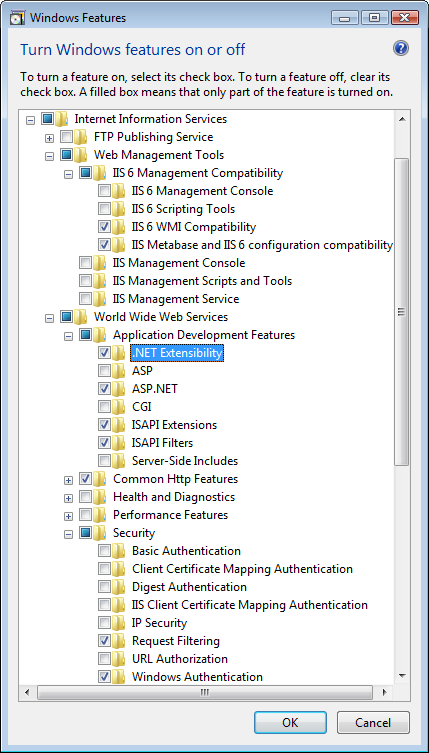The image size is (429, 753).
Task: Click the OK button
Action: click(x=290, y=722)
